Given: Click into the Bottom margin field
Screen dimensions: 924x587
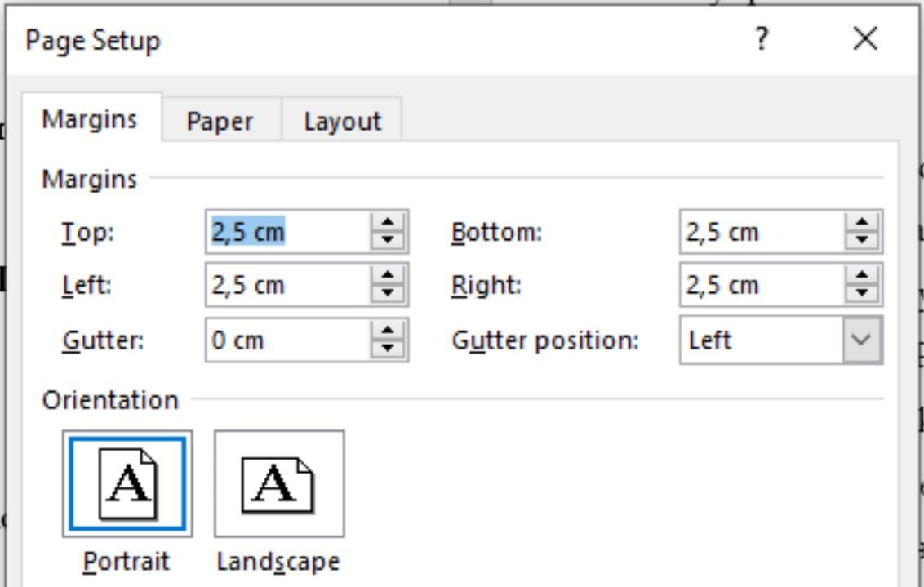Looking at the screenshot, I should point(762,232).
